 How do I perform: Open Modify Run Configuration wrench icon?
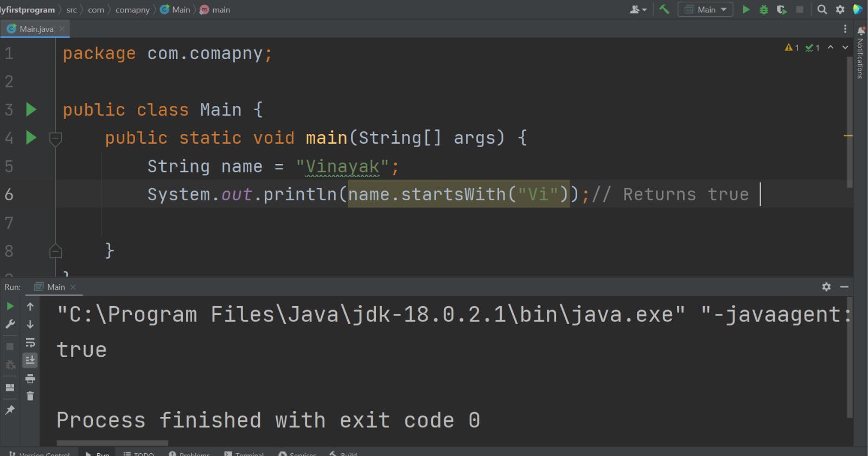click(10, 324)
